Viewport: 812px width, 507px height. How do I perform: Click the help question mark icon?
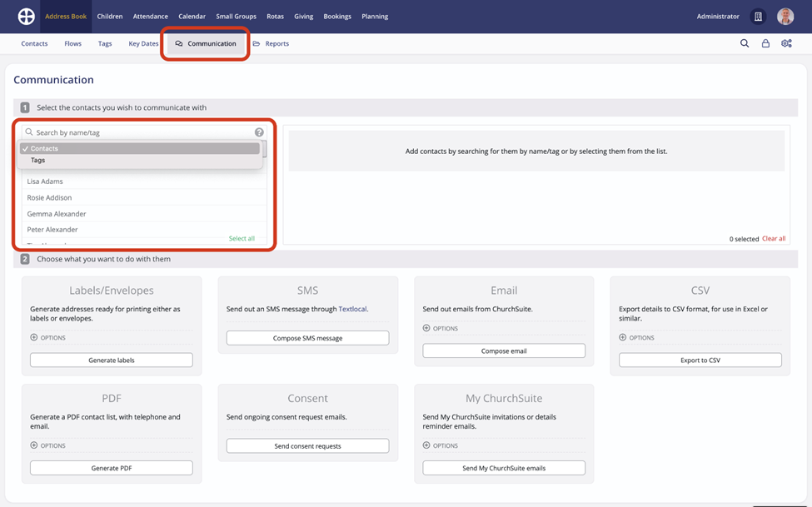click(260, 132)
